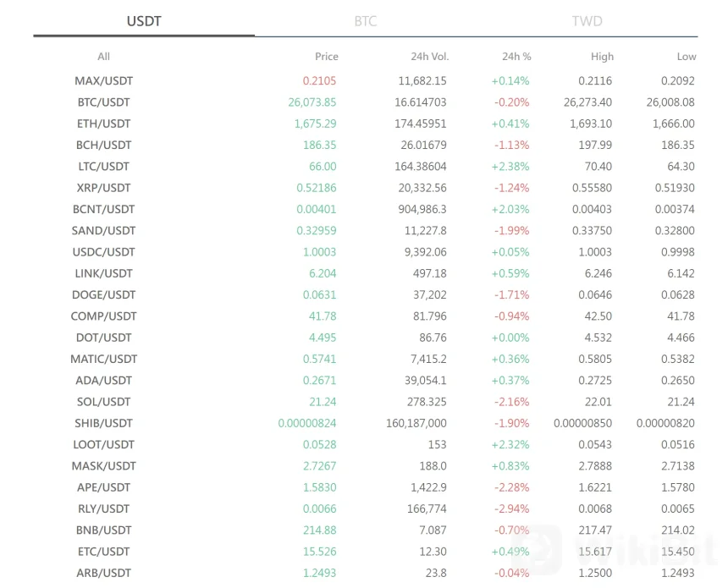The image size is (728, 588).
Task: Select the MAX/USDT pair row
Action: 103,81
